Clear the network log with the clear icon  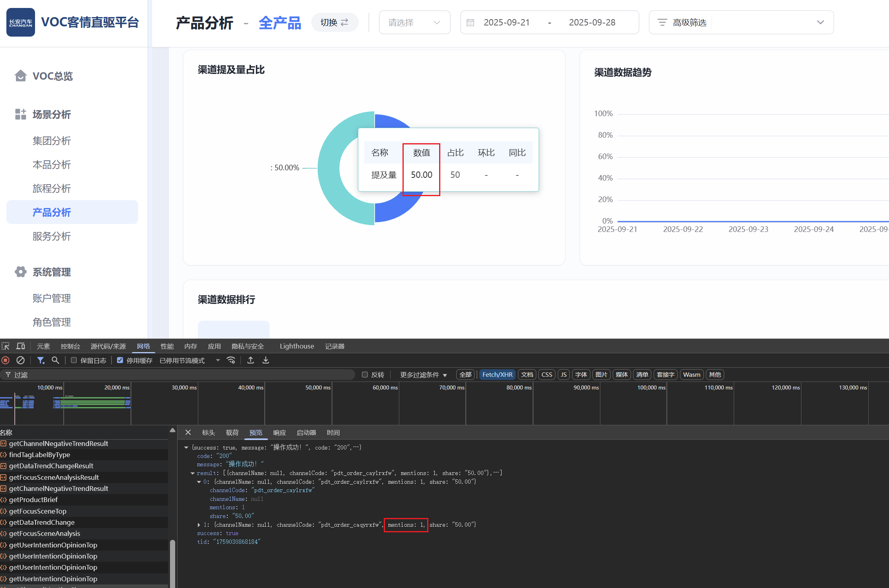[20, 360]
